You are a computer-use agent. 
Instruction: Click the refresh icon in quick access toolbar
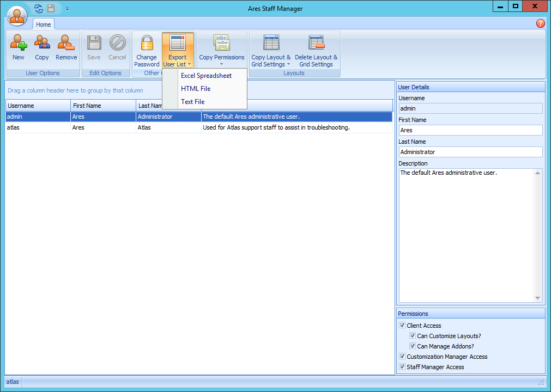click(39, 8)
